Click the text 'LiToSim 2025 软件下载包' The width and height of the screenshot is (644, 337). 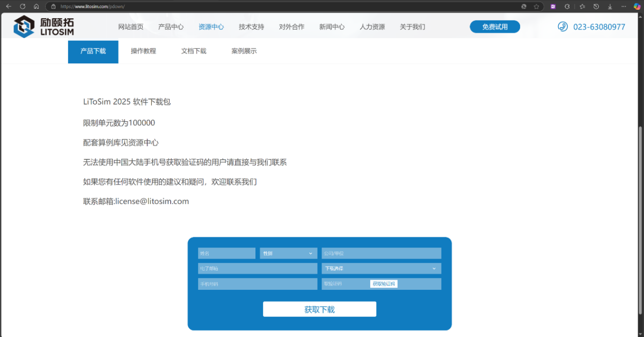click(127, 102)
